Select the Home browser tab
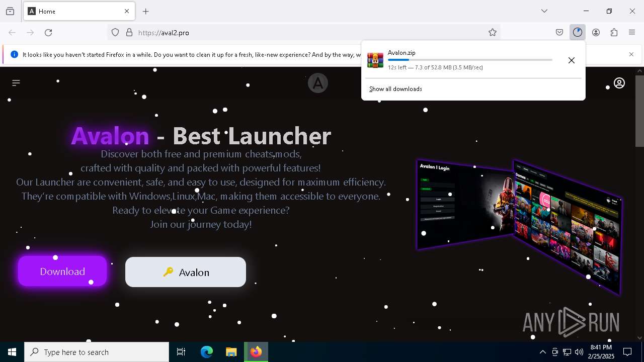 (79, 11)
